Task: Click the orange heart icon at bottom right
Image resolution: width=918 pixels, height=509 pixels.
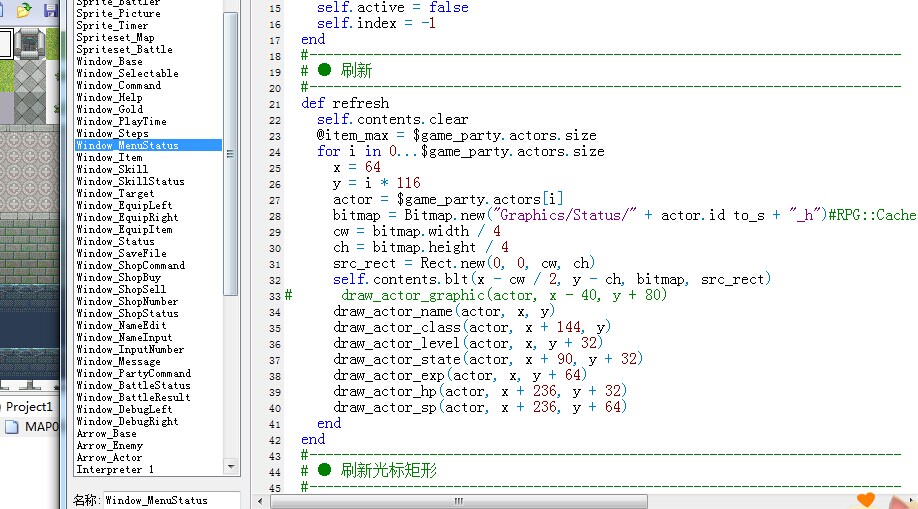Action: tap(866, 500)
